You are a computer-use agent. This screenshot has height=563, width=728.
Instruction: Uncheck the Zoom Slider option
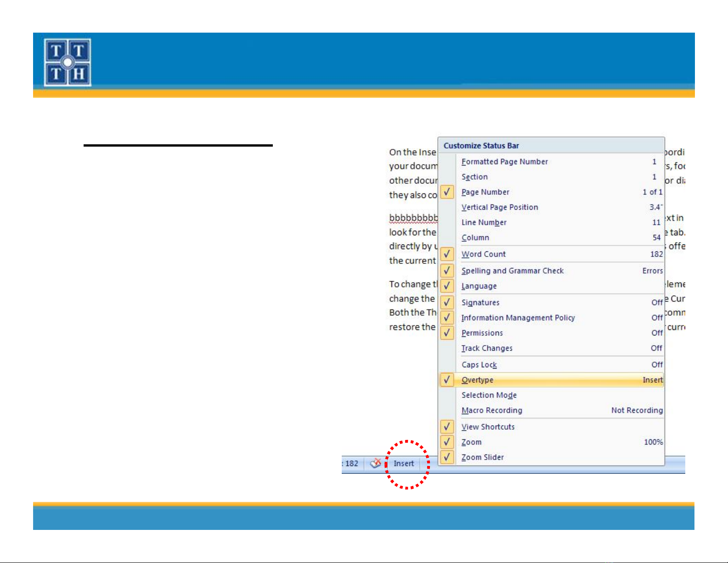(482, 457)
